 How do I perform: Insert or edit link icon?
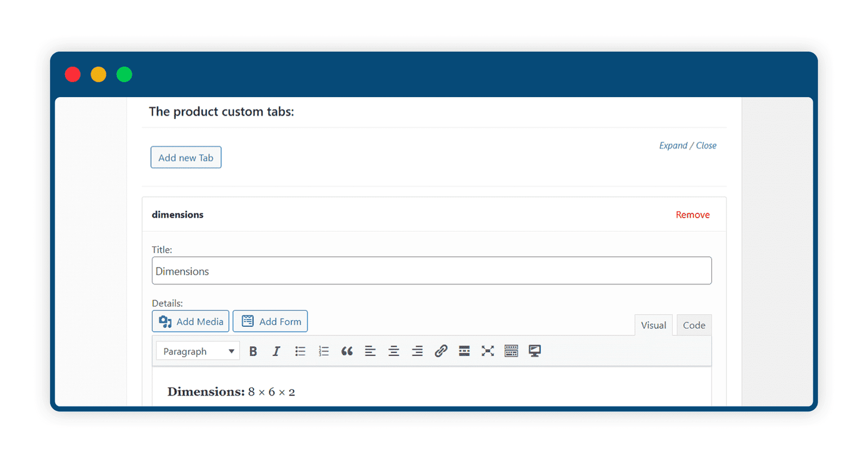[x=441, y=351]
